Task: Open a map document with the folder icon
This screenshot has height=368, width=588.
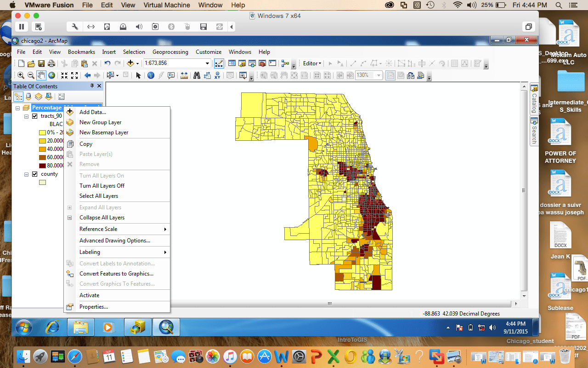Action: tap(31, 63)
